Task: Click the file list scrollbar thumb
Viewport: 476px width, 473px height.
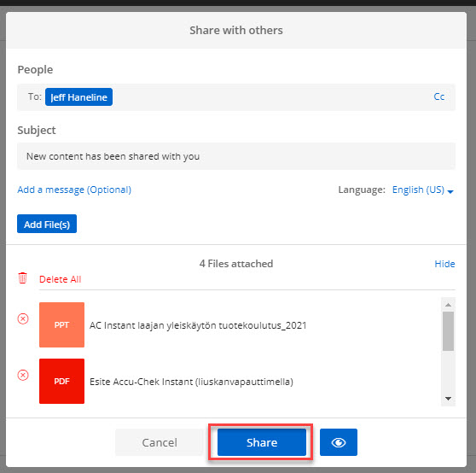Action: [x=448, y=331]
